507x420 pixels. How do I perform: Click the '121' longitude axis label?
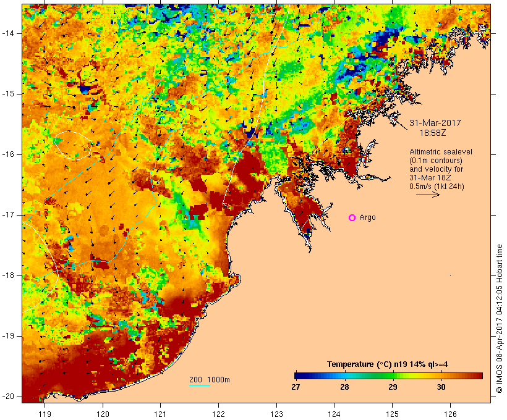coord(160,414)
